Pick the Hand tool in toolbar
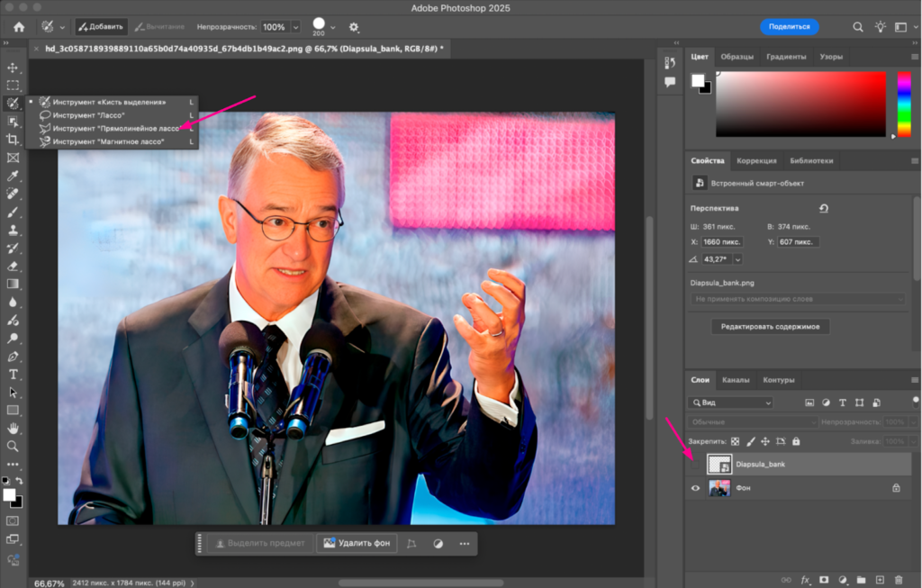The height and width of the screenshot is (588, 922). pos(13,428)
